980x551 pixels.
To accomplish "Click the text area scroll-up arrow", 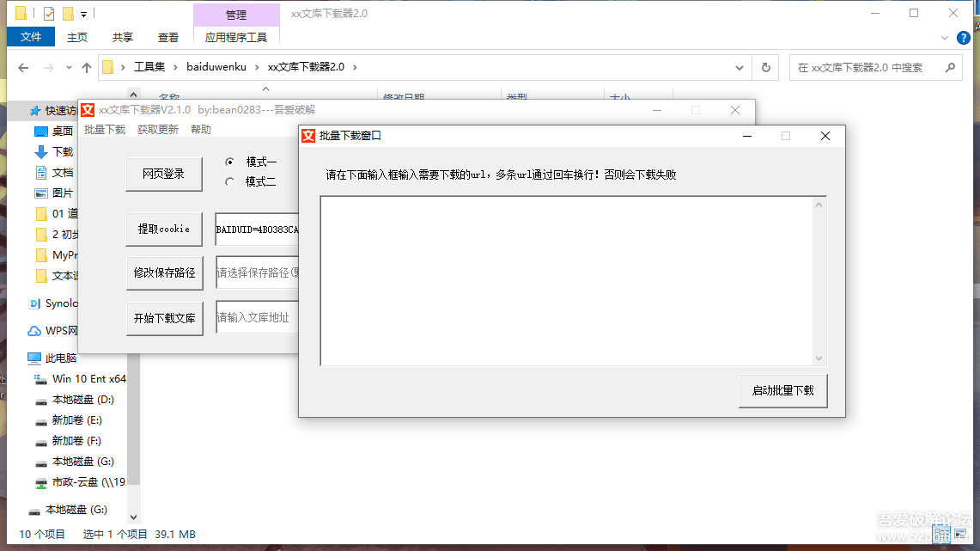I will pyautogui.click(x=819, y=205).
